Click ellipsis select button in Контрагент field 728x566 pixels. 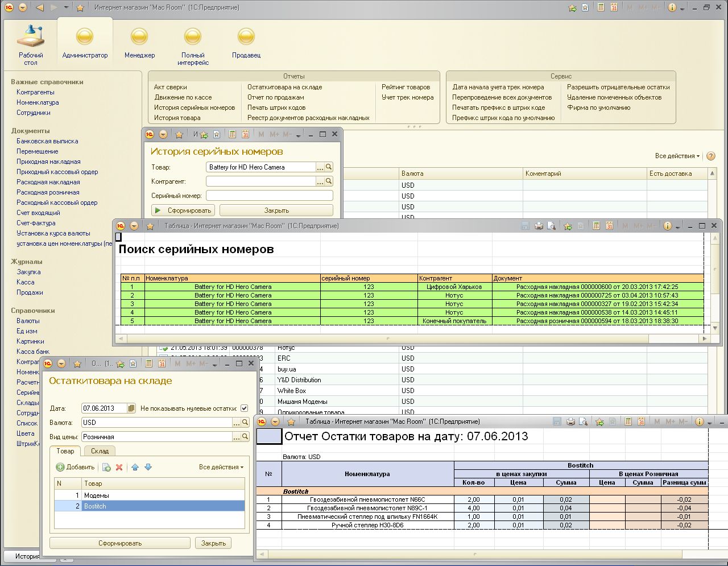(320, 181)
